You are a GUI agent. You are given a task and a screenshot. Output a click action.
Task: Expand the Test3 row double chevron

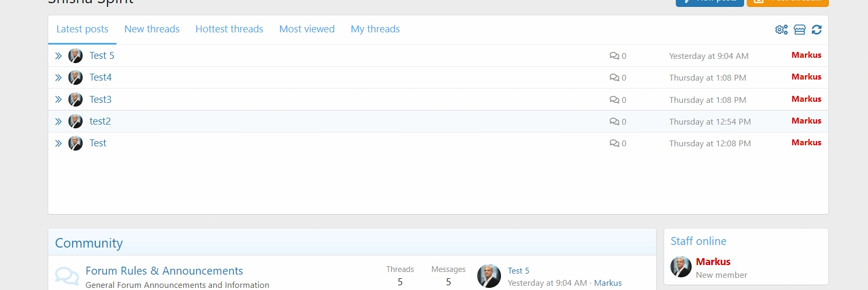pyautogui.click(x=58, y=100)
